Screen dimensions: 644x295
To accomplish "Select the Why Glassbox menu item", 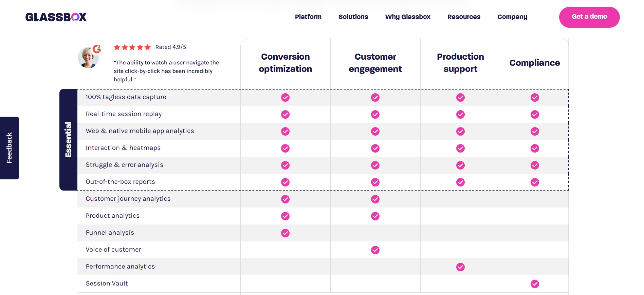I will pyautogui.click(x=407, y=17).
